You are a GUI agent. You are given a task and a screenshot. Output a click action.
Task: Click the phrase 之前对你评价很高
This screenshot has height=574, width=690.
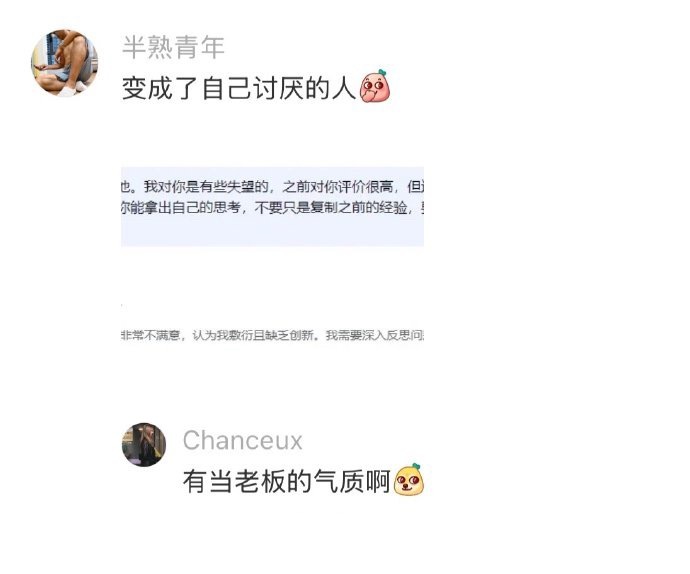338,187
